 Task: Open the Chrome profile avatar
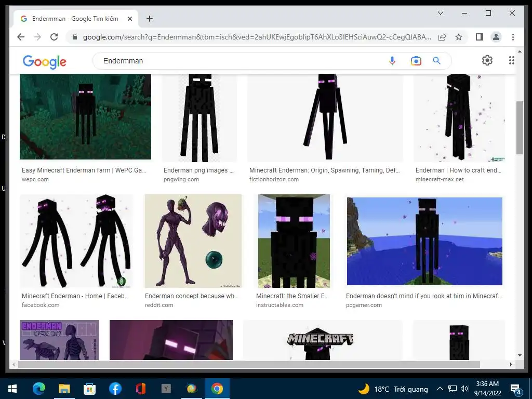(x=496, y=37)
